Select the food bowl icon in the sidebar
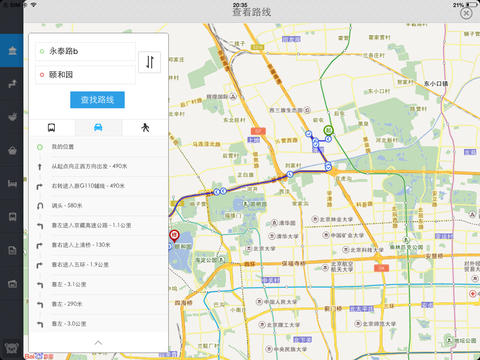Image resolution: width=480 pixels, height=360 pixels. tap(12, 117)
